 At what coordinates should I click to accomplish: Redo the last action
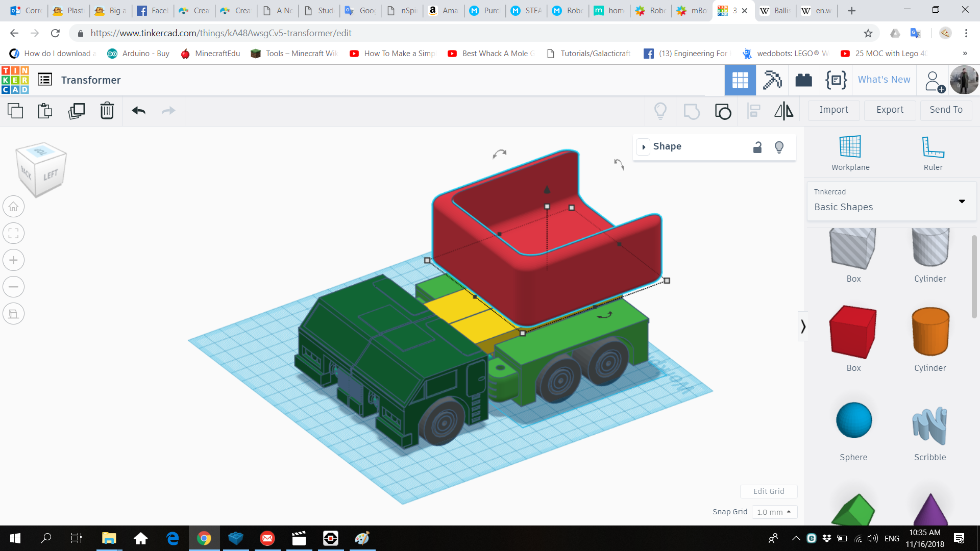pyautogui.click(x=168, y=110)
